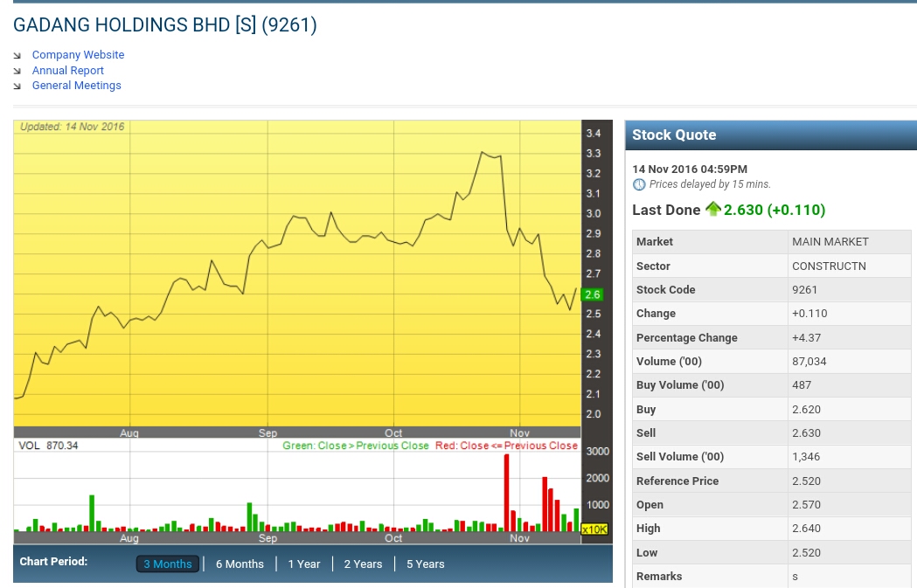Select the 2 Years chart period
Image resolution: width=917 pixels, height=588 pixels.
pyautogui.click(x=363, y=564)
